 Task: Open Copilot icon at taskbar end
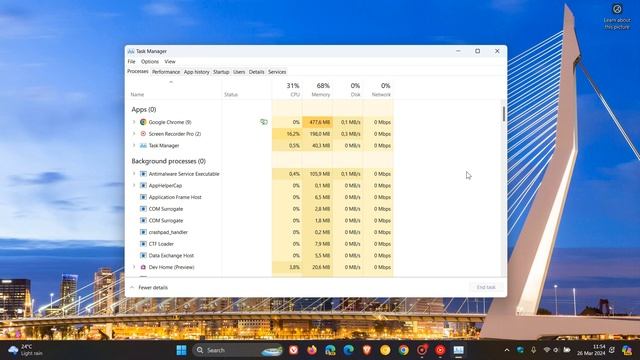point(627,350)
